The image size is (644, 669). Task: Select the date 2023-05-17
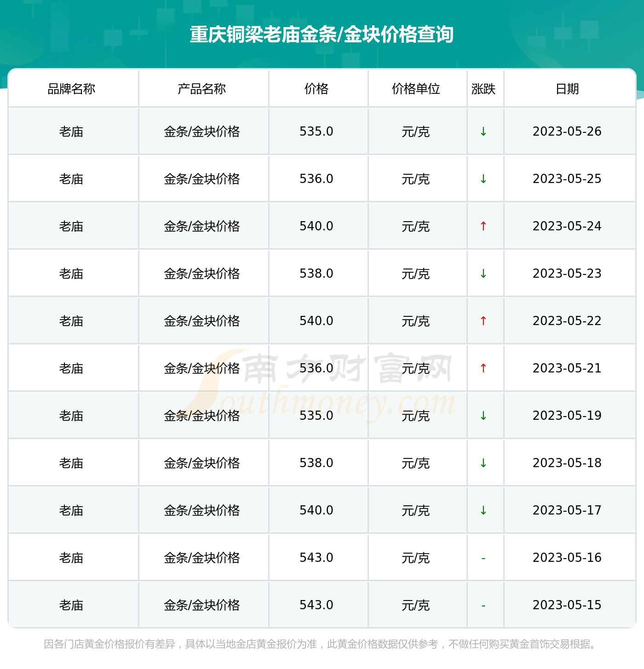pos(567,510)
